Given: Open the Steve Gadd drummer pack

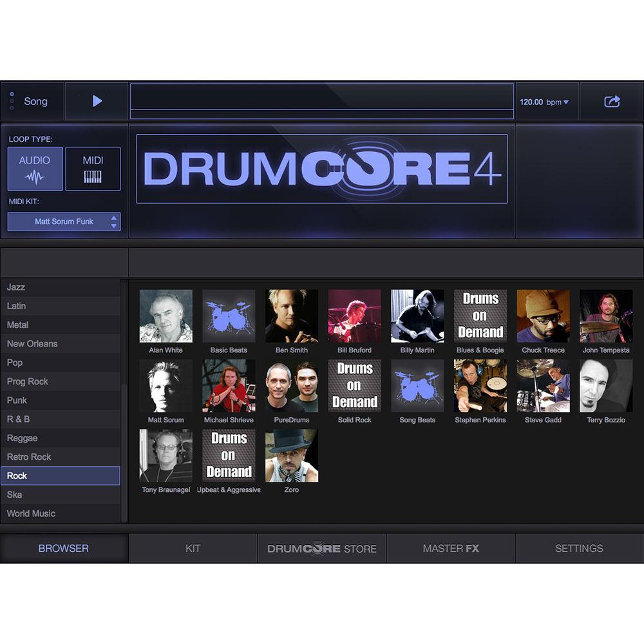Looking at the screenshot, I should (x=543, y=386).
